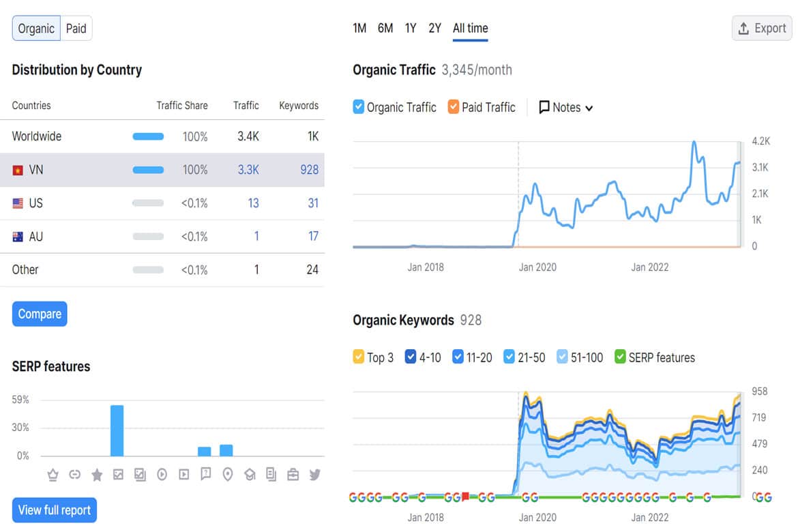Select the 6M time range

(x=385, y=28)
